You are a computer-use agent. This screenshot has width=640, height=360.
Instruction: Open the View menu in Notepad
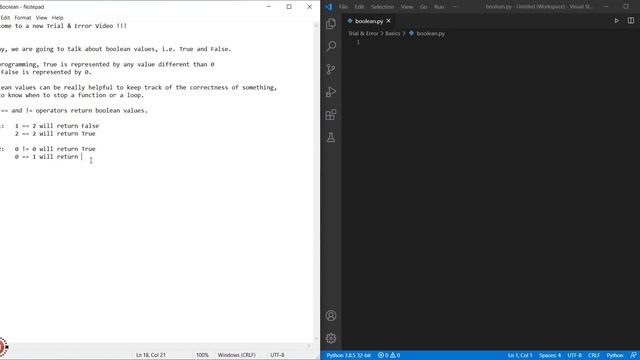(42, 18)
